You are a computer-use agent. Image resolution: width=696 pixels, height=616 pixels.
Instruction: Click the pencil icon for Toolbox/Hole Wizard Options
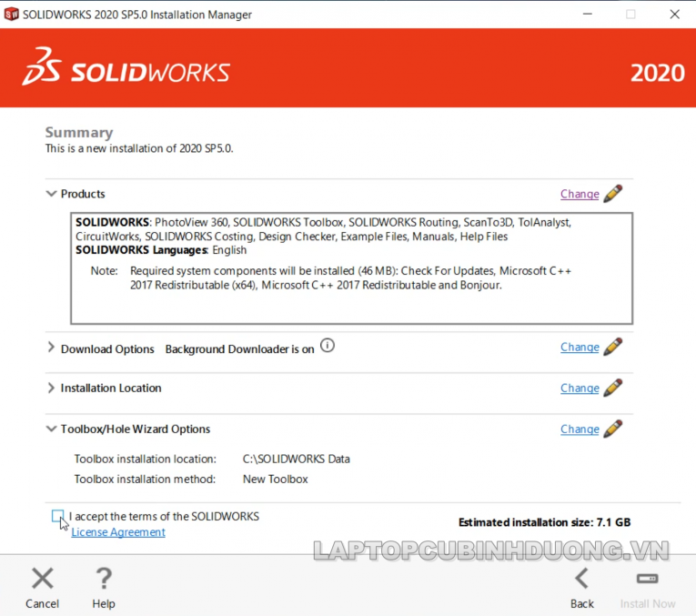tap(613, 429)
